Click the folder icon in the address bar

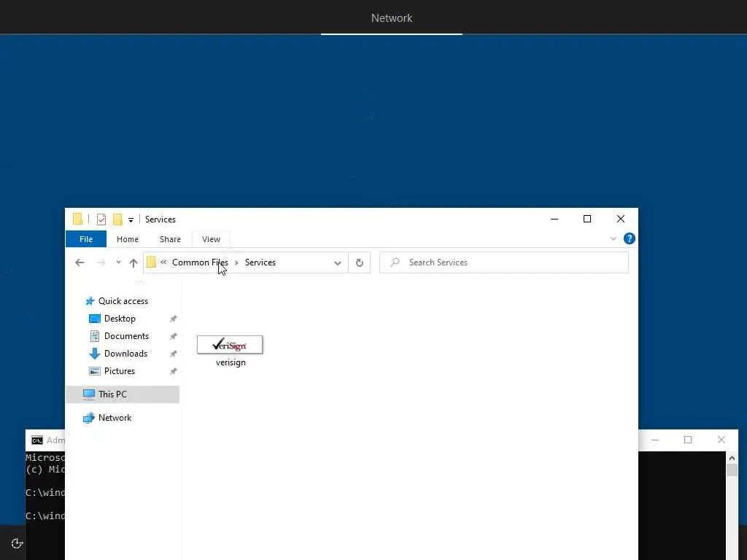(x=151, y=262)
